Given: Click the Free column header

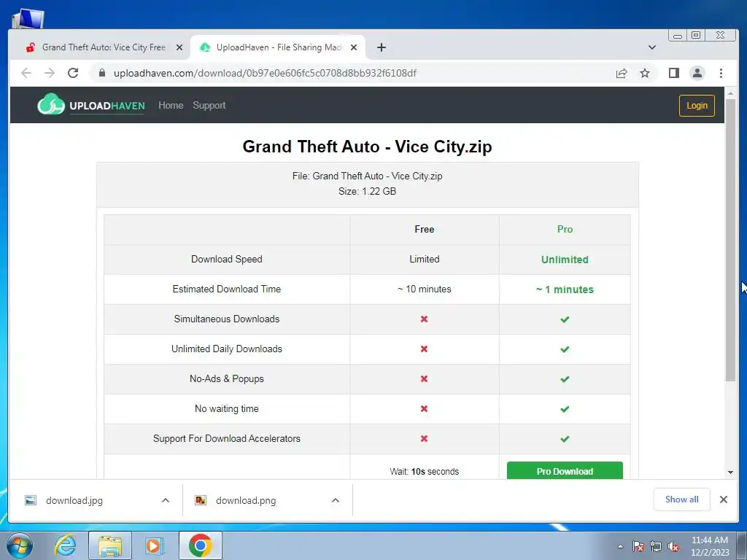Looking at the screenshot, I should pyautogui.click(x=424, y=229).
